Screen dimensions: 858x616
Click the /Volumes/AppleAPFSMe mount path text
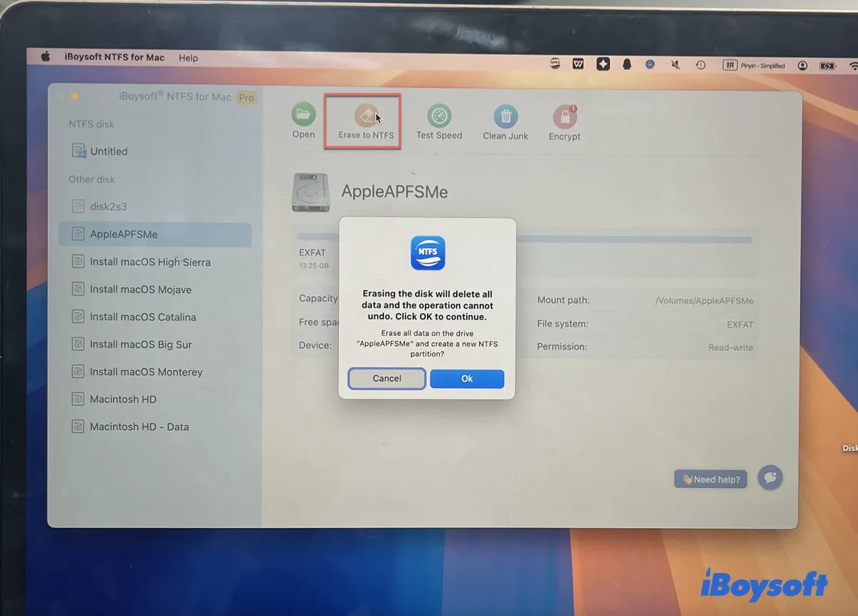point(704,301)
